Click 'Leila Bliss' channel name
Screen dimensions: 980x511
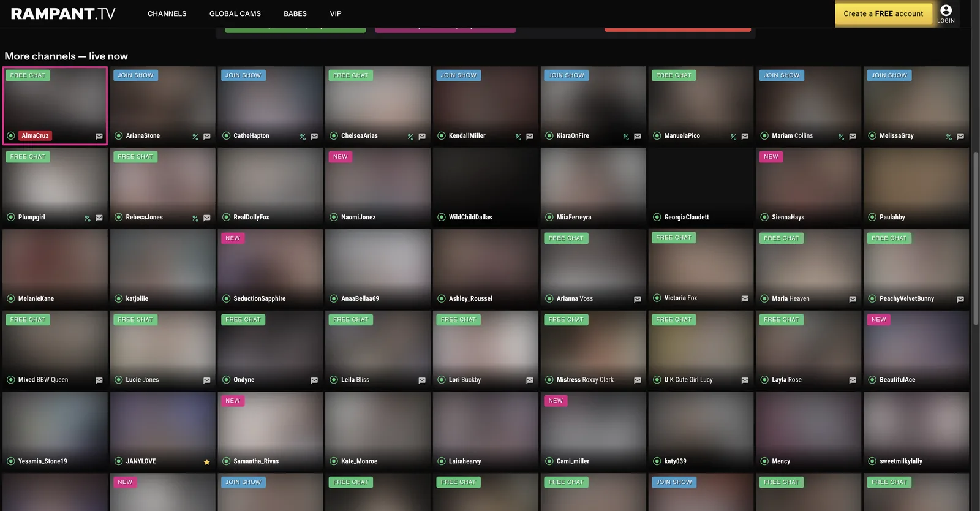coord(355,380)
